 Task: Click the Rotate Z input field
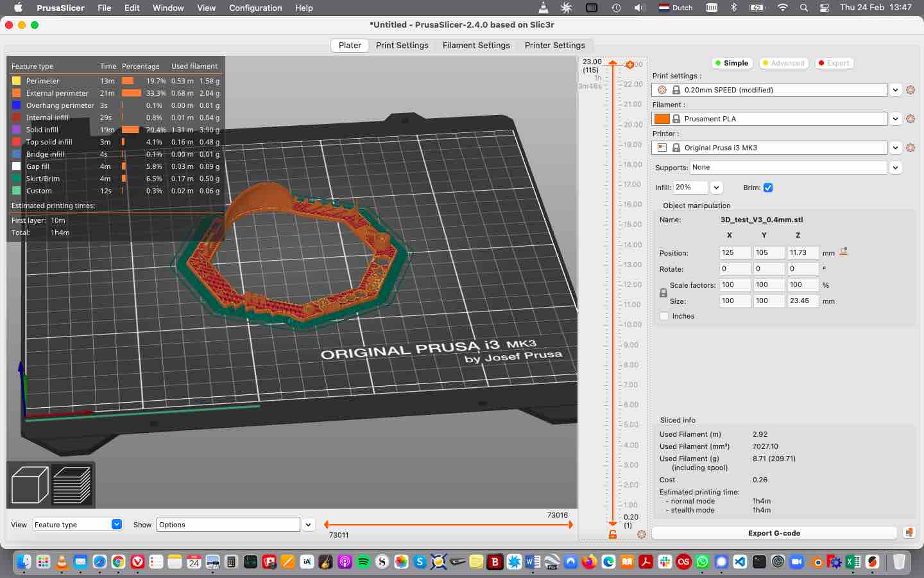click(x=803, y=268)
